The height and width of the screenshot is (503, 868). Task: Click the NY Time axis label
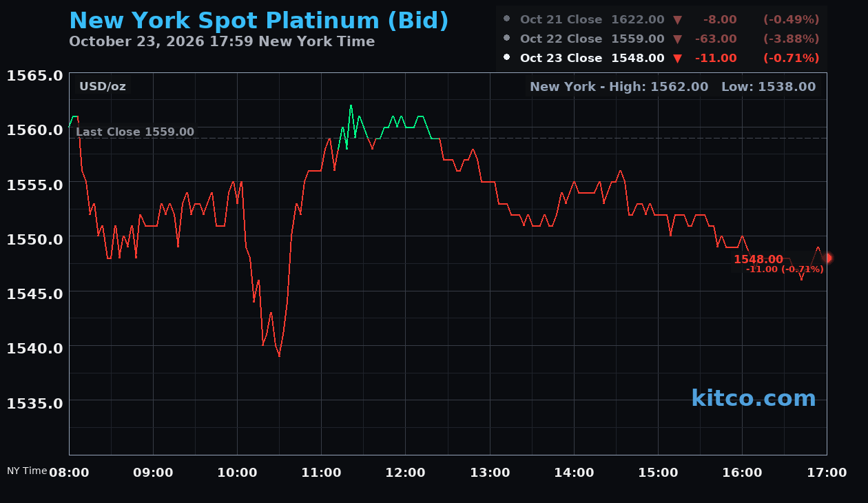(x=27, y=471)
